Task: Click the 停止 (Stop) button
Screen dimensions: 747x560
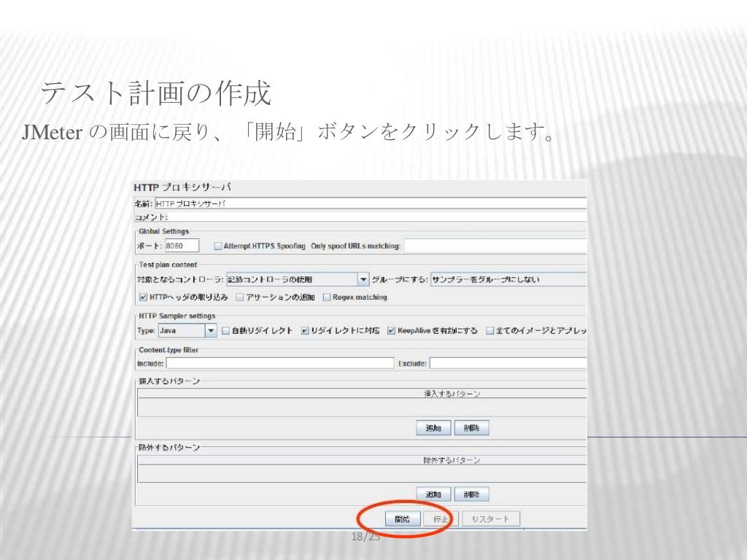Action: point(441,518)
